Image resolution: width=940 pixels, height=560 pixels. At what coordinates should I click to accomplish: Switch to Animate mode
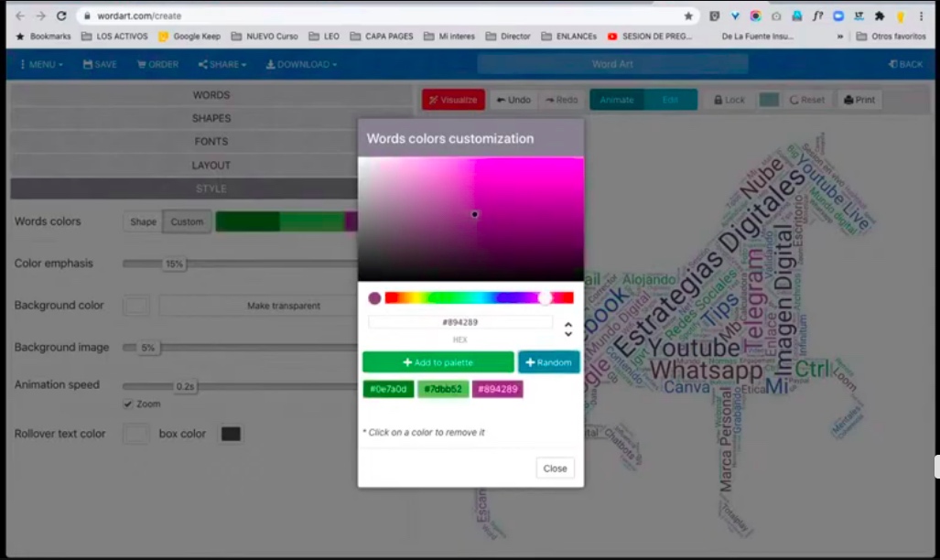[617, 100]
